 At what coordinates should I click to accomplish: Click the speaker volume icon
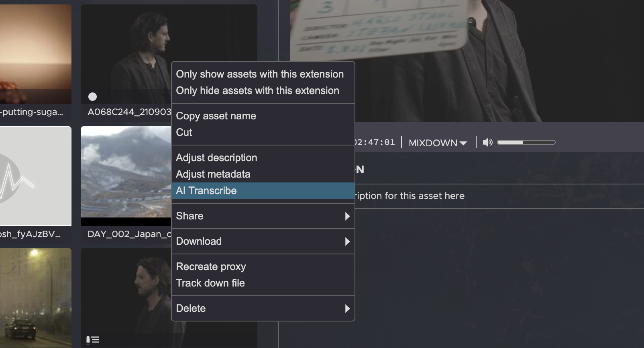[x=487, y=142]
